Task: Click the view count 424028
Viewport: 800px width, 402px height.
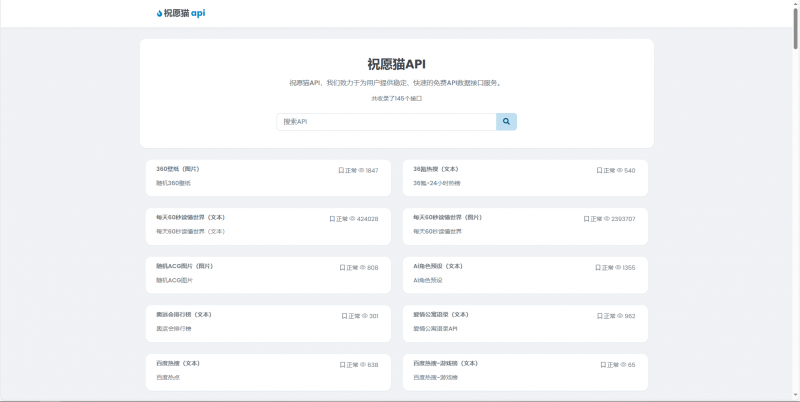Action: point(368,219)
